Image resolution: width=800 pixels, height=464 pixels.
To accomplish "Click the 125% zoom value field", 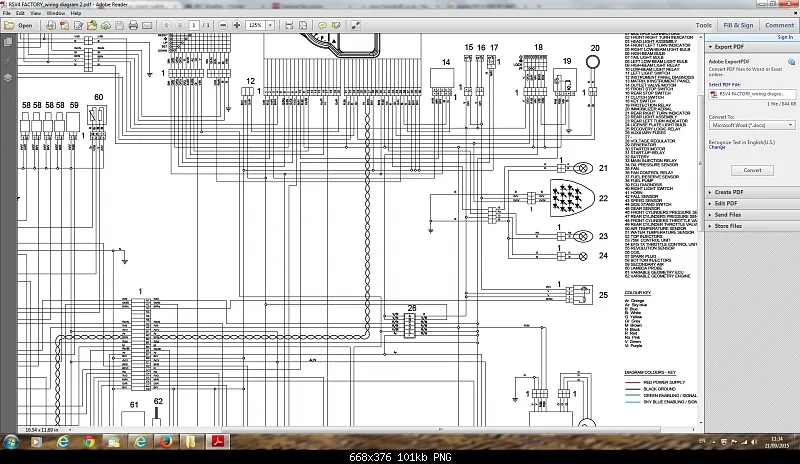I will [256, 25].
